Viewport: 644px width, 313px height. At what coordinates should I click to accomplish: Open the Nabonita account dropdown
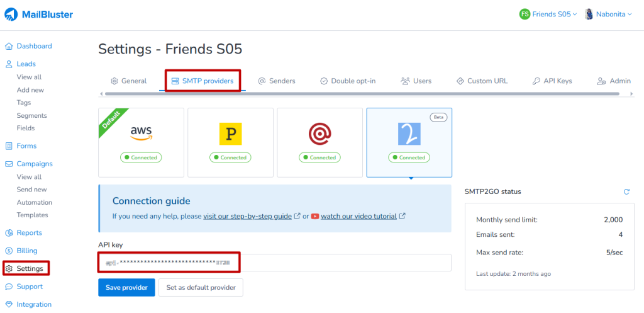[608, 14]
